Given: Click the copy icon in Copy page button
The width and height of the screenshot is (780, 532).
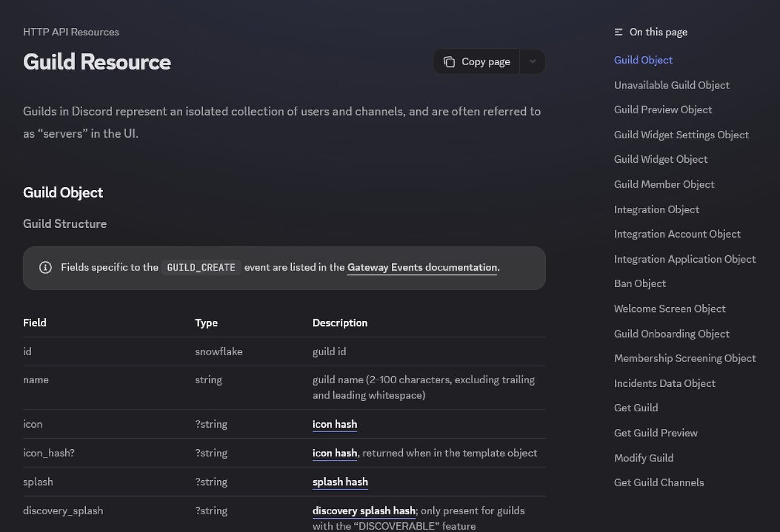Looking at the screenshot, I should tap(449, 62).
